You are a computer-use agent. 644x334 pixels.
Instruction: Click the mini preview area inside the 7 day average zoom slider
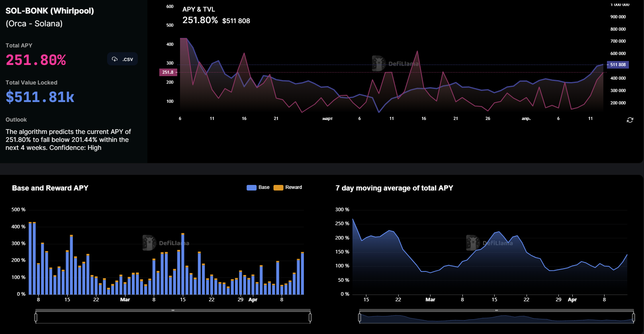click(497, 318)
